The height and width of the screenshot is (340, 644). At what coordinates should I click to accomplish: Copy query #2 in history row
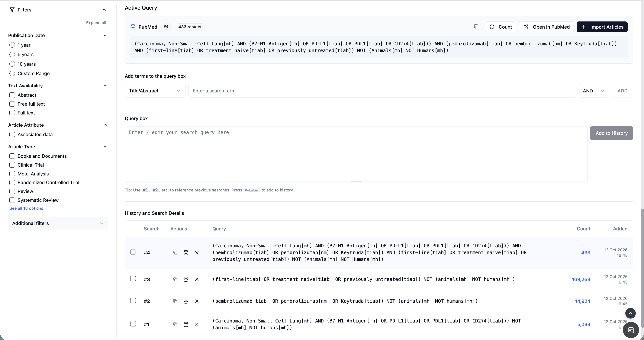[x=175, y=301]
